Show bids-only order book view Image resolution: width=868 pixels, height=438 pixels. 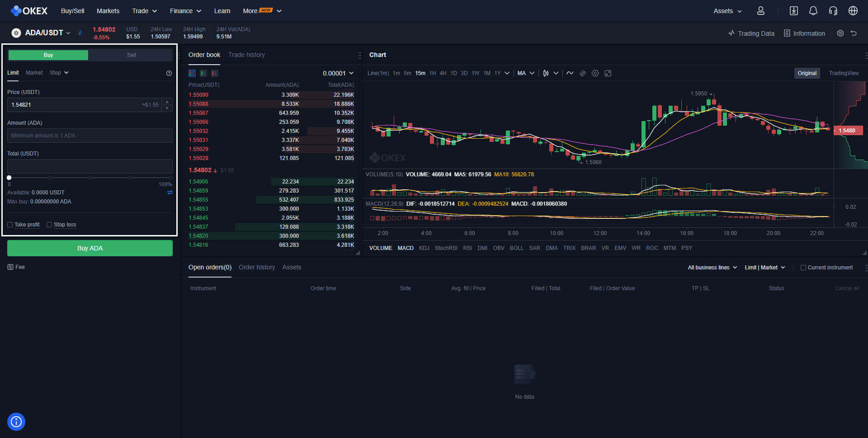(203, 73)
